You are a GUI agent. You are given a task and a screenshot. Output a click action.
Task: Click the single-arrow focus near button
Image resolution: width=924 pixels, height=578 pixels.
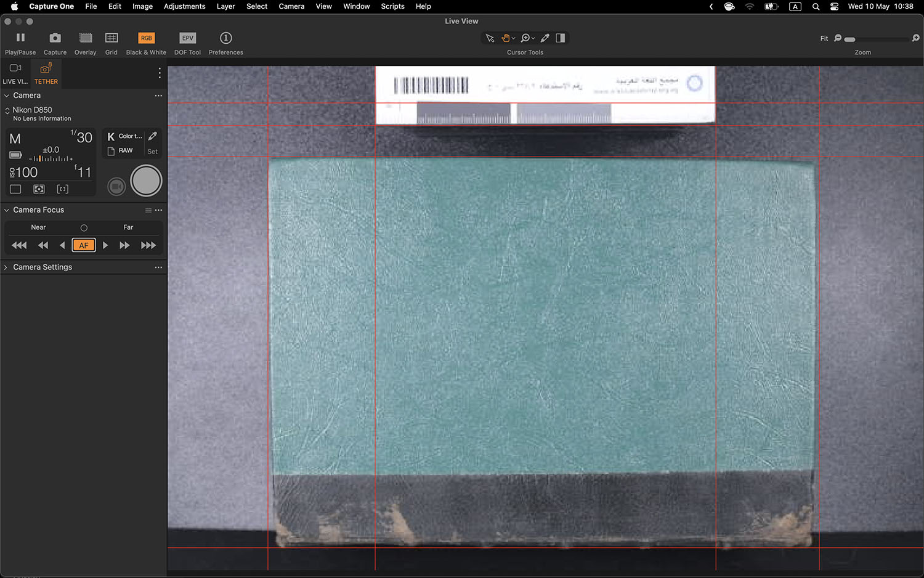[62, 245]
